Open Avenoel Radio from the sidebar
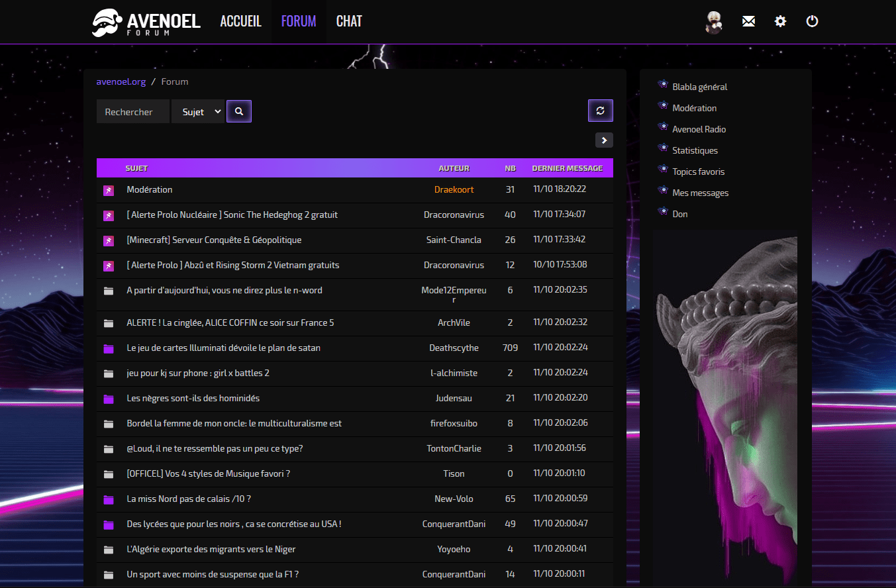This screenshot has width=896, height=588. (x=699, y=129)
